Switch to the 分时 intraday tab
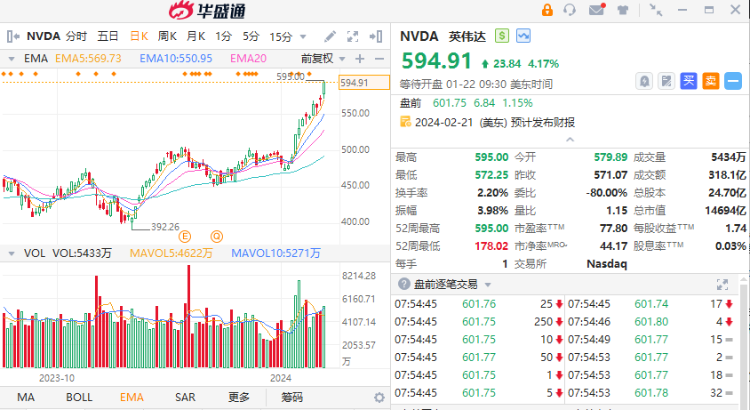This screenshot has width=750, height=410. (x=76, y=37)
